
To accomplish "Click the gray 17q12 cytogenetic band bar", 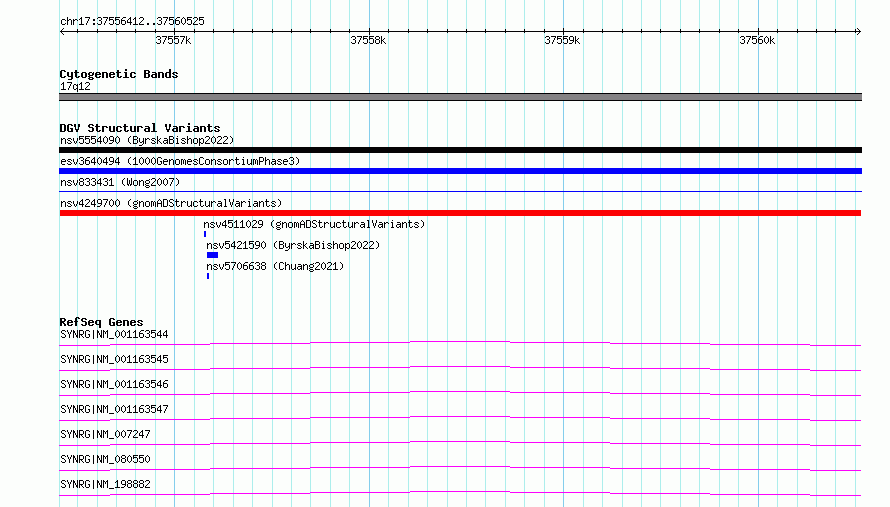I will click(x=460, y=97).
